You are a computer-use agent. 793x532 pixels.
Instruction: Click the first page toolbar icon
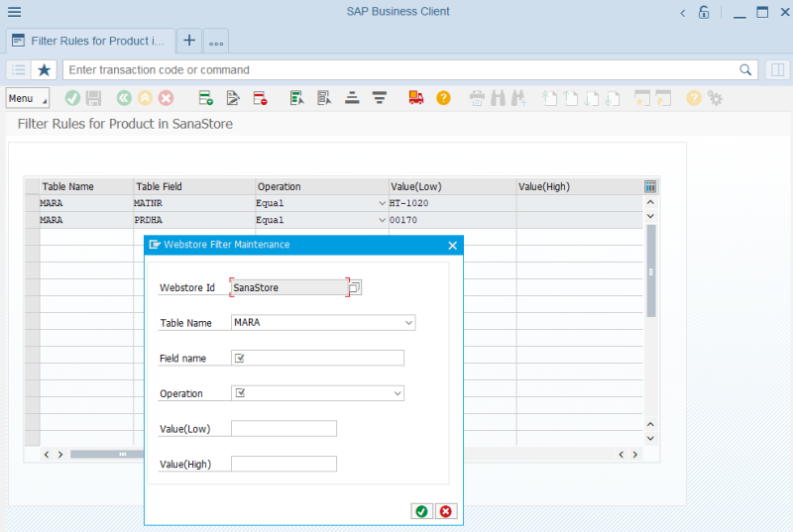tap(550, 98)
